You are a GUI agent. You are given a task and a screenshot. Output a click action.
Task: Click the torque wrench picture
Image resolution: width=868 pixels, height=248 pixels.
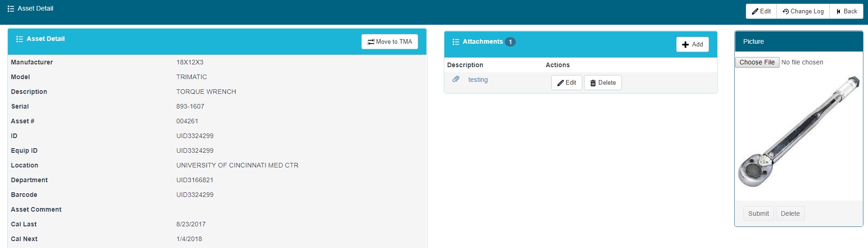tap(798, 132)
